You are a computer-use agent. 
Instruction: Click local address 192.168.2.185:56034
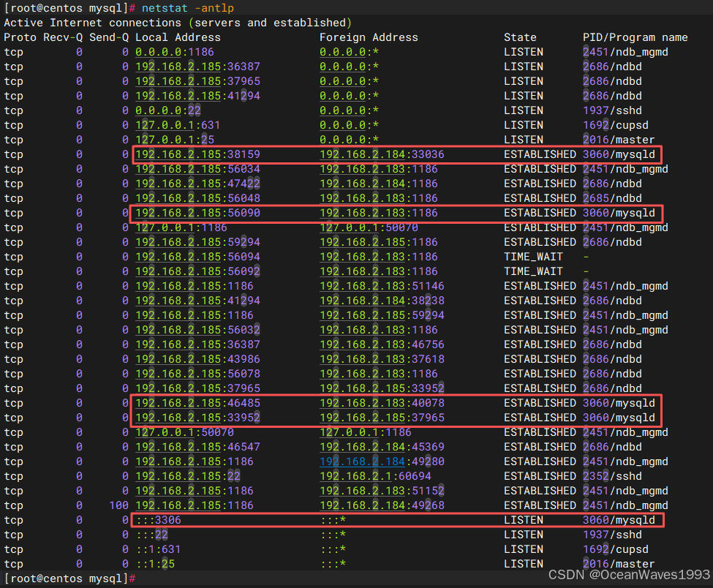(197, 169)
